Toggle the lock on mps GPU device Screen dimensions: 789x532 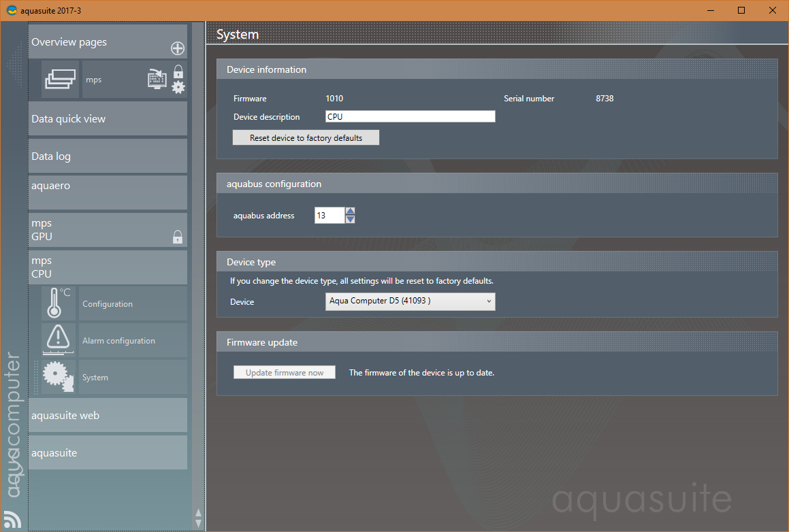coord(178,237)
